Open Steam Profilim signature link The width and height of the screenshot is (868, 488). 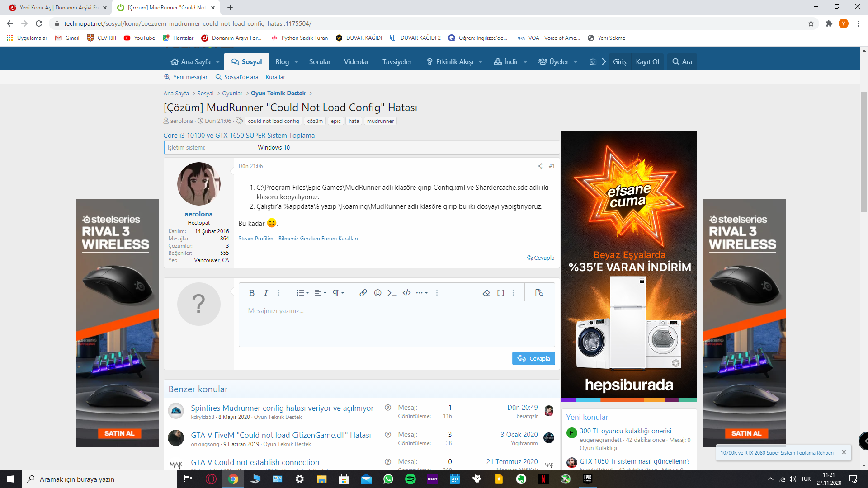pyautogui.click(x=256, y=239)
